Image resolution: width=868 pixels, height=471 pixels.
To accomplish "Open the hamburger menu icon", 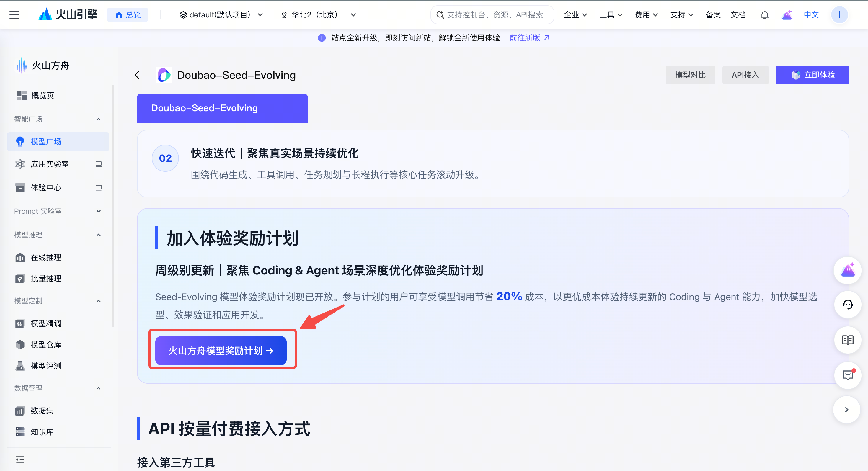I will pyautogui.click(x=14, y=15).
